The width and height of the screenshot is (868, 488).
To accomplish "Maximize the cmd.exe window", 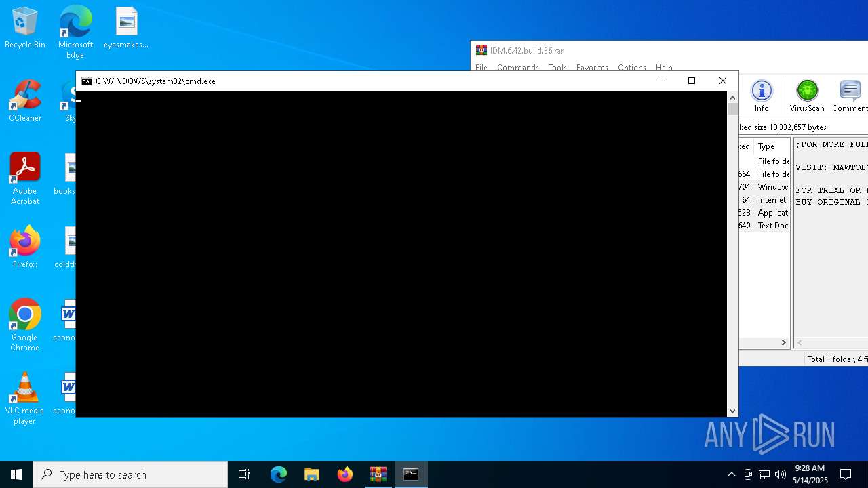I will (x=692, y=81).
